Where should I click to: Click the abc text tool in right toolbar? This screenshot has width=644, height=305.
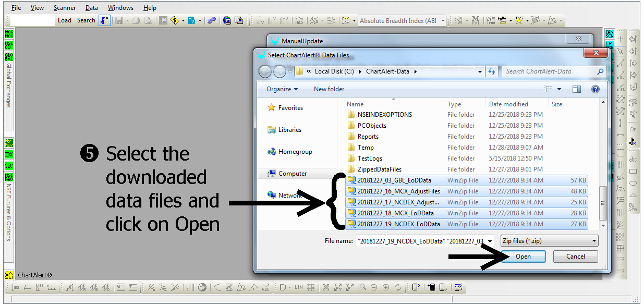tap(633, 160)
